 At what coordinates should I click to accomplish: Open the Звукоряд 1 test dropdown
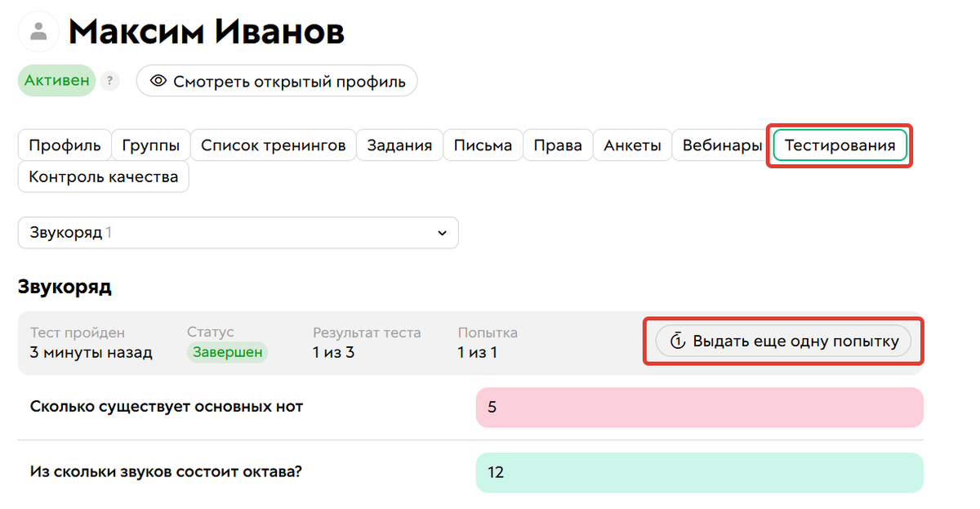click(237, 233)
